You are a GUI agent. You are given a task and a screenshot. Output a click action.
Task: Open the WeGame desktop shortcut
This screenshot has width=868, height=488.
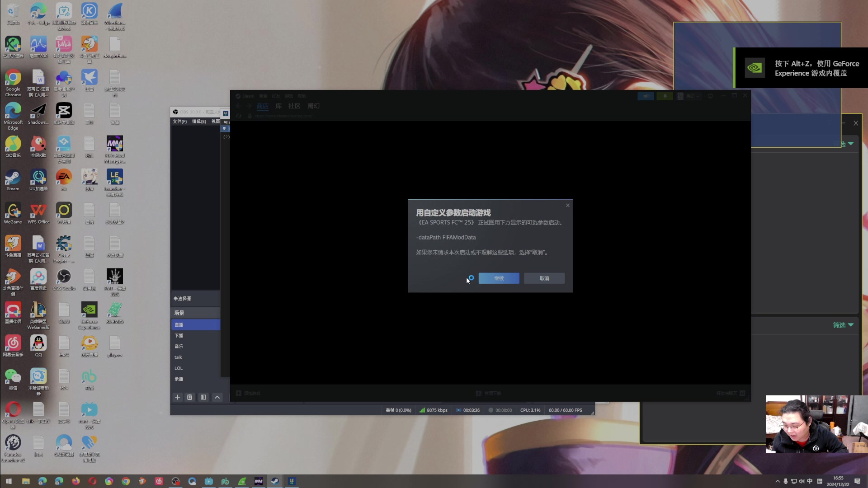pos(13,213)
